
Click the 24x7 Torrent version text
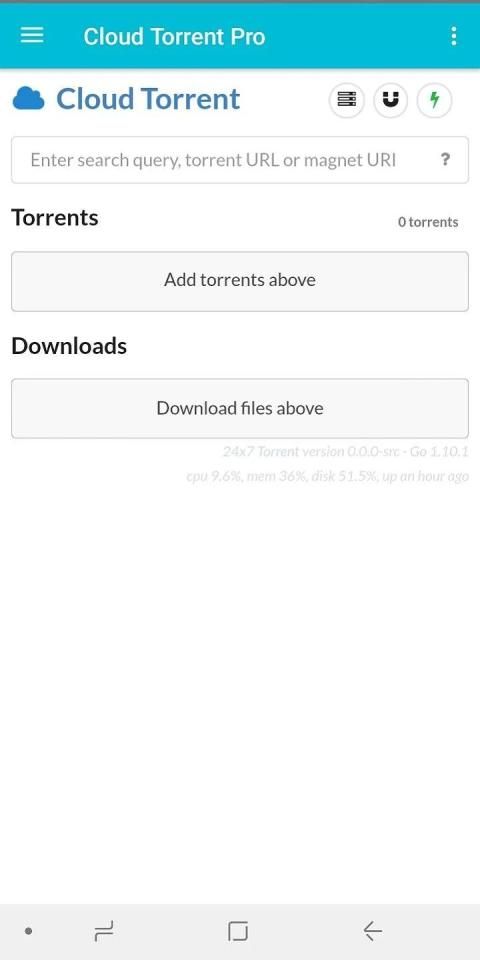click(346, 452)
